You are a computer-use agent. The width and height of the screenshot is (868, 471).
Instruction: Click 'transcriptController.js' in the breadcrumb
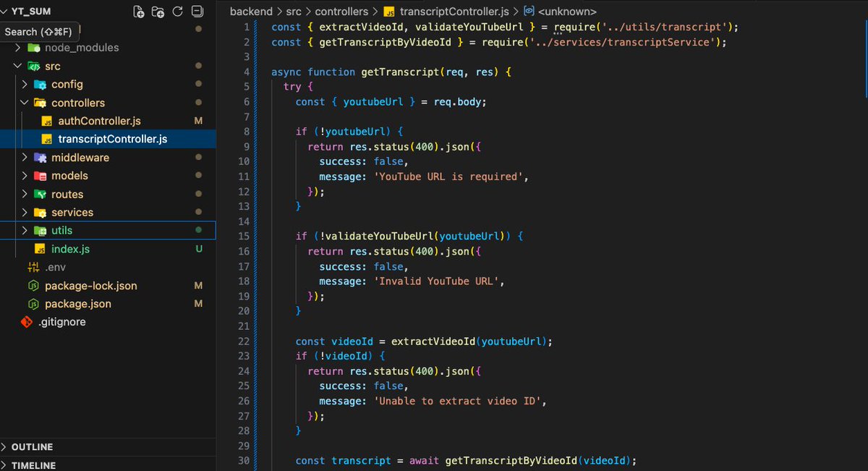click(454, 12)
